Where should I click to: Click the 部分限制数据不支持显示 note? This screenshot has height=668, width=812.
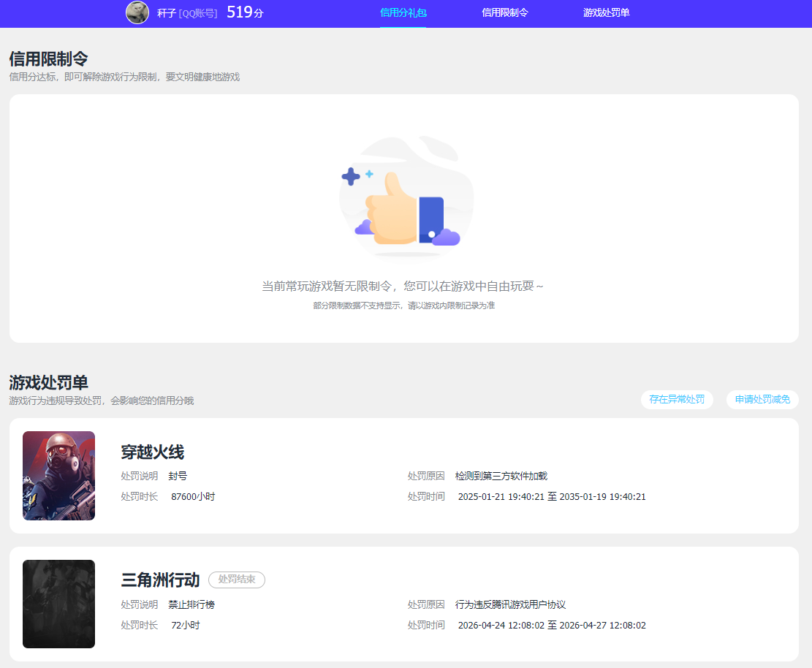(x=404, y=305)
